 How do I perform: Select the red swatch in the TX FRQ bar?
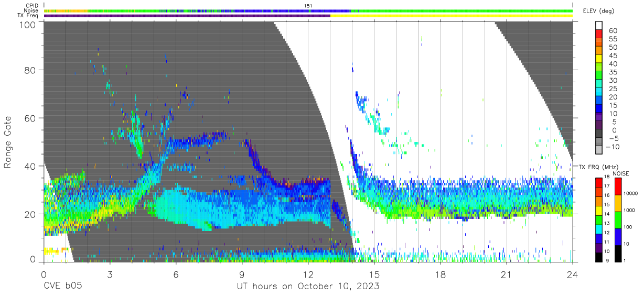[x=599, y=182]
